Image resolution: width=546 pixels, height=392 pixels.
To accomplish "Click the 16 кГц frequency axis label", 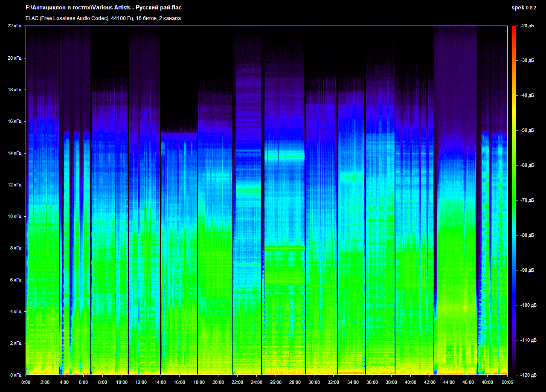I will [14, 122].
